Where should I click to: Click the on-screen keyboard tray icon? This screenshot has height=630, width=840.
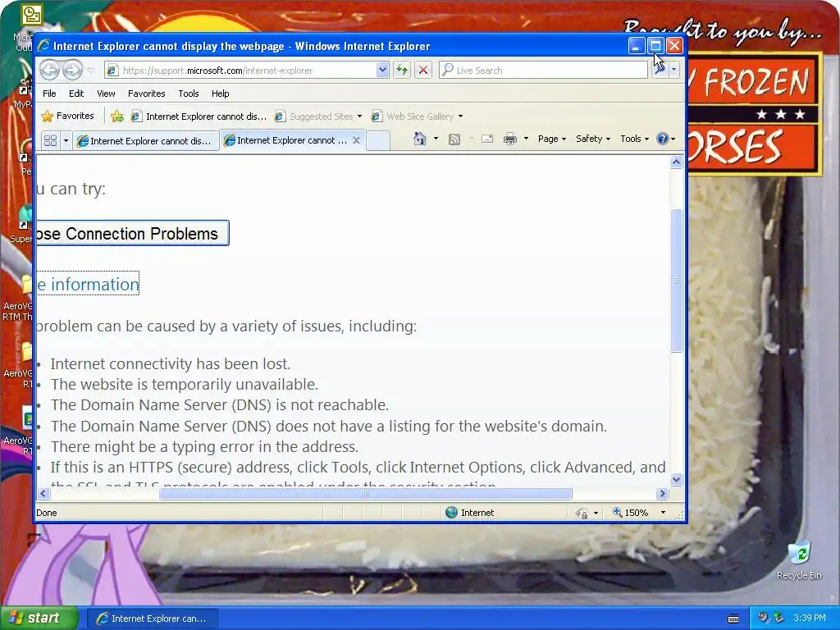pyautogui.click(x=733, y=619)
